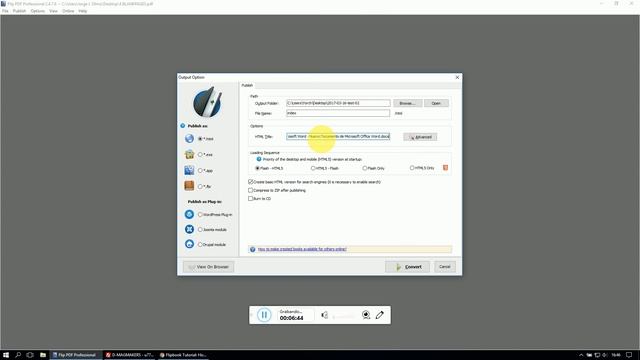The width and height of the screenshot is (640, 360).
Task: Click the Drupal module icon
Action: (189, 244)
